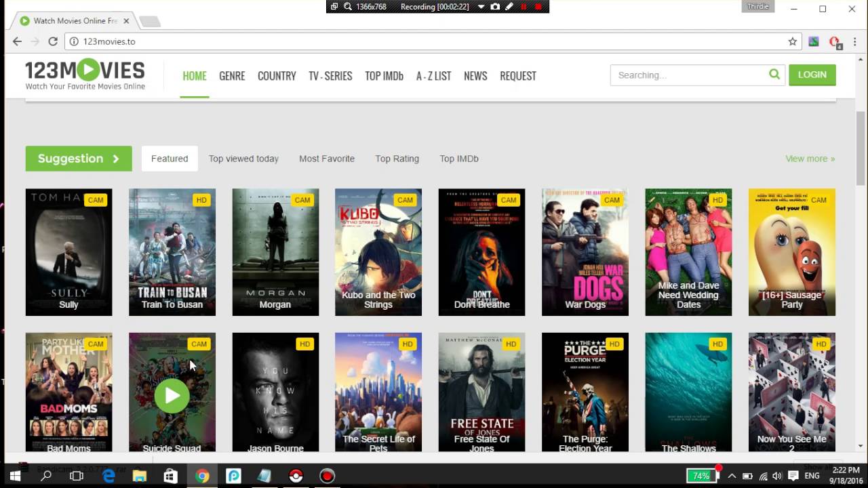Click the site info icon in address bar
Viewport: 868px width, 488px height.
(74, 41)
